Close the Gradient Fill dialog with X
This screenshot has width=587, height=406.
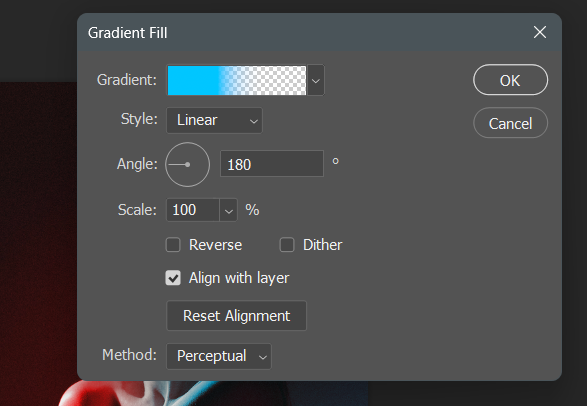[x=540, y=33]
